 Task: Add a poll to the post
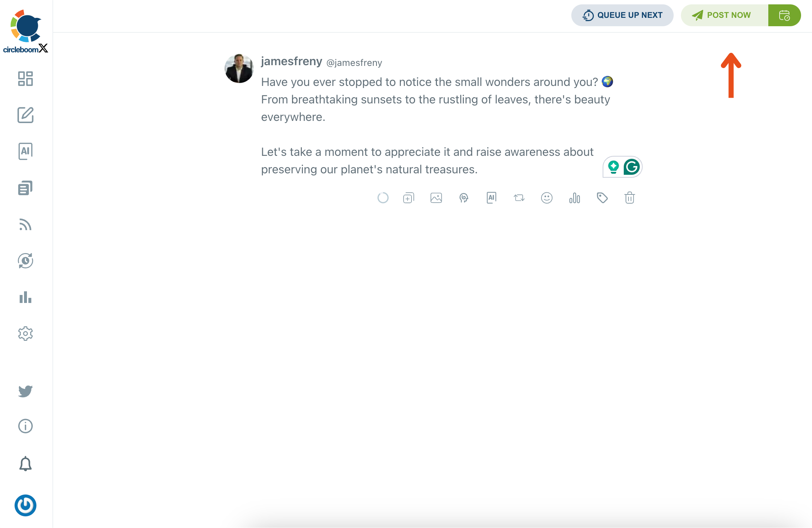[x=575, y=198]
